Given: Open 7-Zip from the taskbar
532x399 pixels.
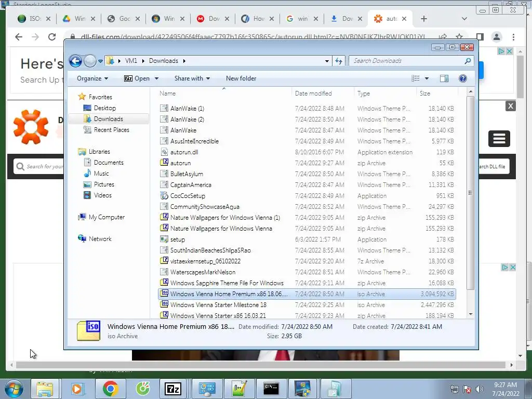Looking at the screenshot, I should click(x=172, y=389).
